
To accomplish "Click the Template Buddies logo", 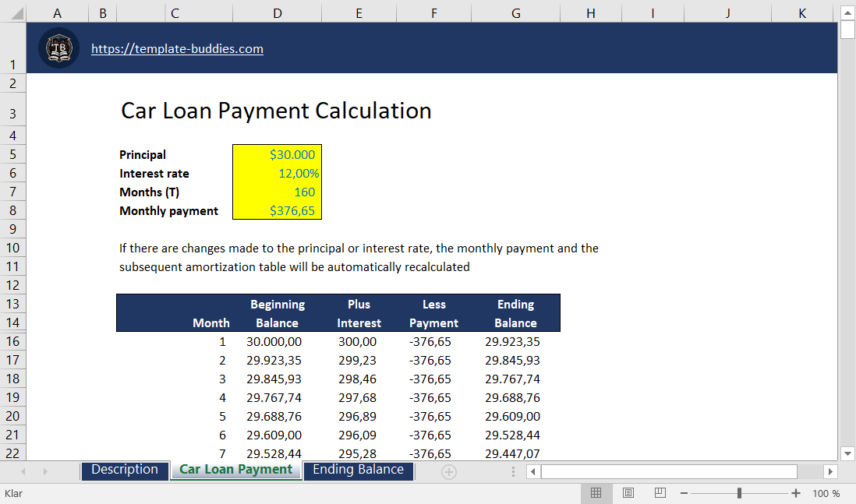I will click(58, 48).
